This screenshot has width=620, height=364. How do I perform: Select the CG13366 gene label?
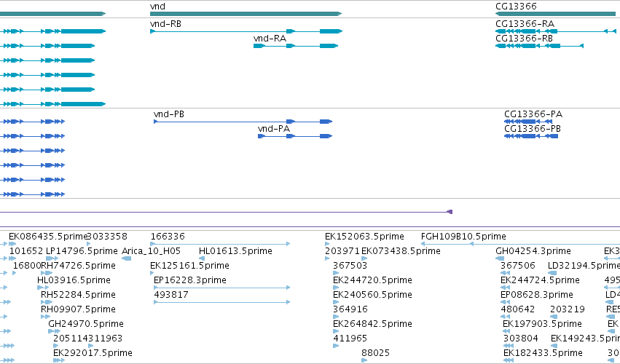[x=516, y=7]
